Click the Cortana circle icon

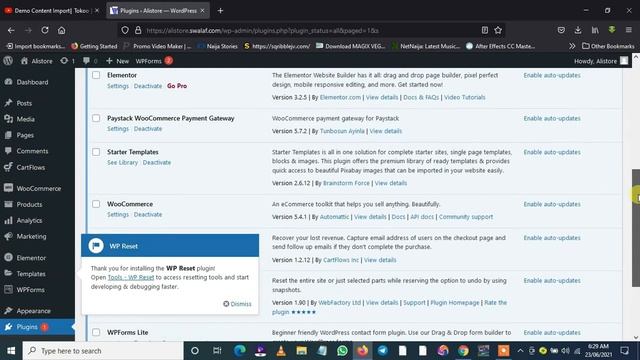pos(195,351)
